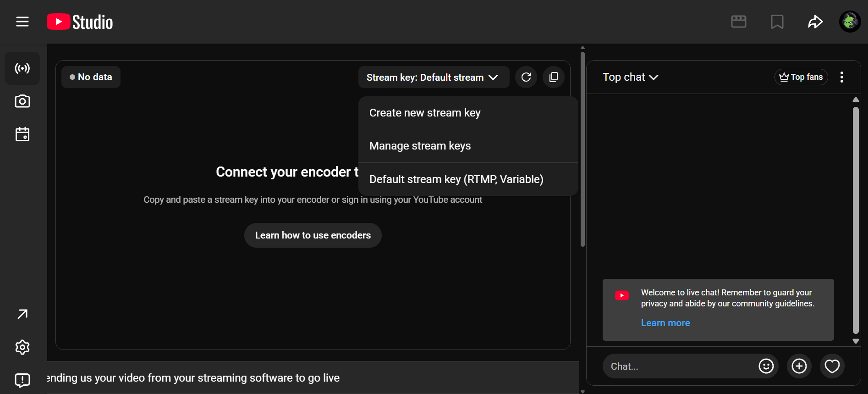
Task: Click the share arrow icon
Action: (x=815, y=22)
